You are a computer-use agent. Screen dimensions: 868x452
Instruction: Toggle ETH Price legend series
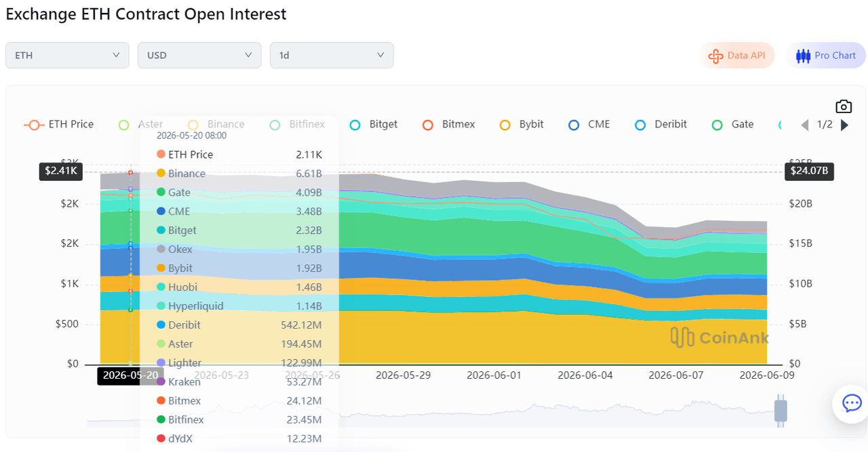point(59,125)
